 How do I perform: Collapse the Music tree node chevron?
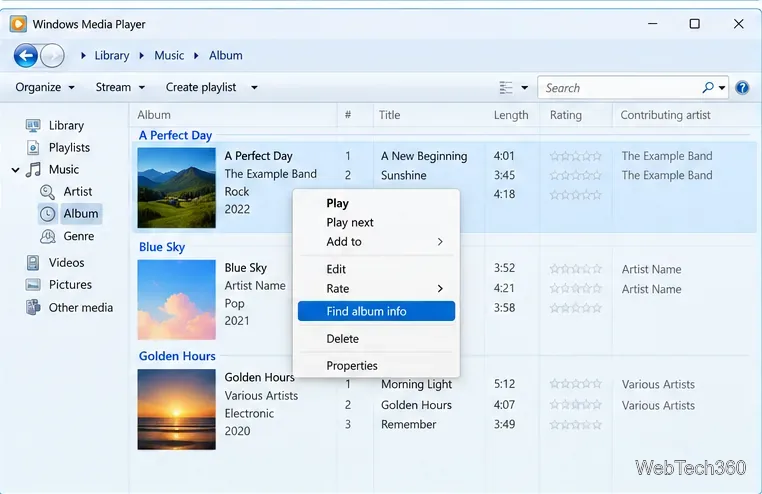[x=16, y=170]
